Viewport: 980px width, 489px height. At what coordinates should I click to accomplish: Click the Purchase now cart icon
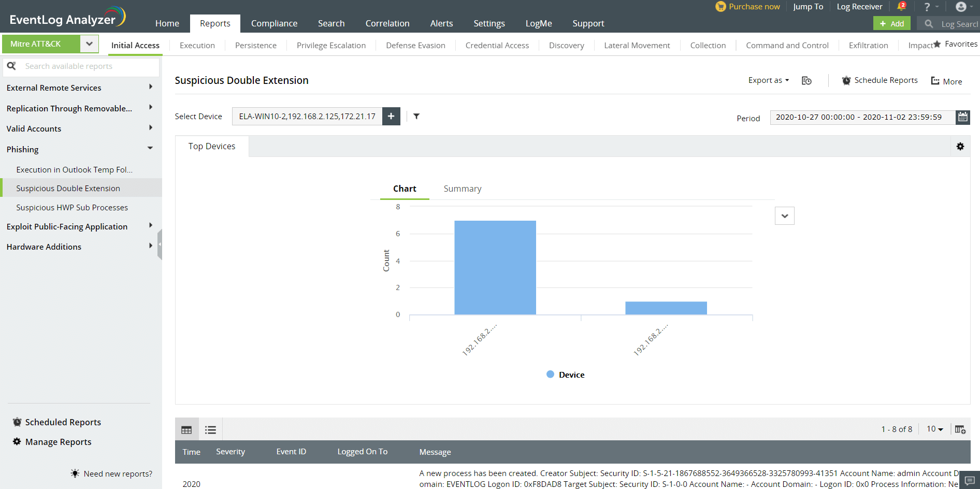pyautogui.click(x=720, y=6)
